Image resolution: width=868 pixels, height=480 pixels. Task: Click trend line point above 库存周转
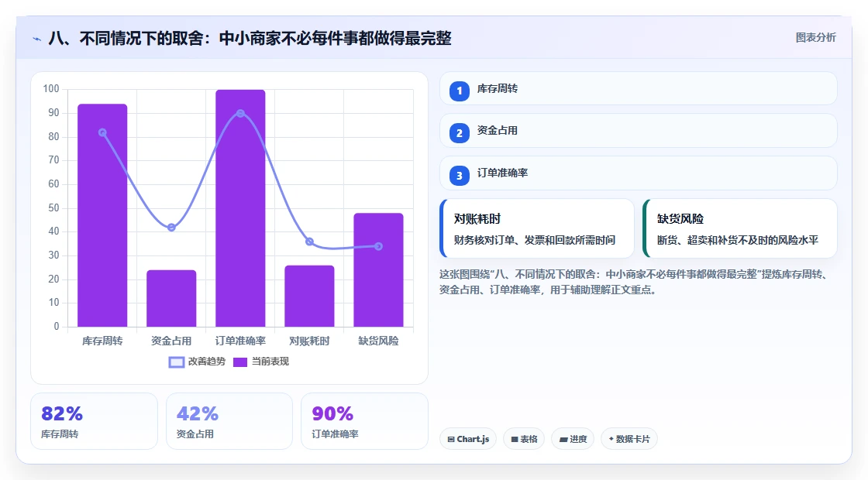[102, 132]
